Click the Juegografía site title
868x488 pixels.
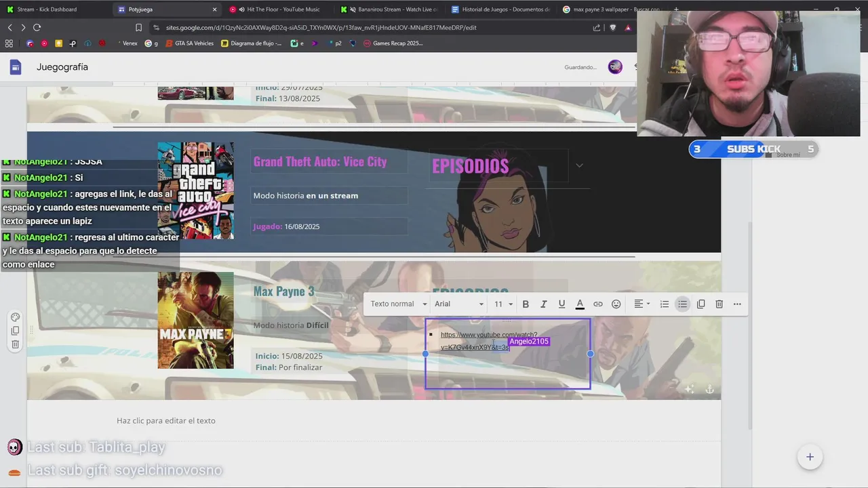(x=62, y=67)
